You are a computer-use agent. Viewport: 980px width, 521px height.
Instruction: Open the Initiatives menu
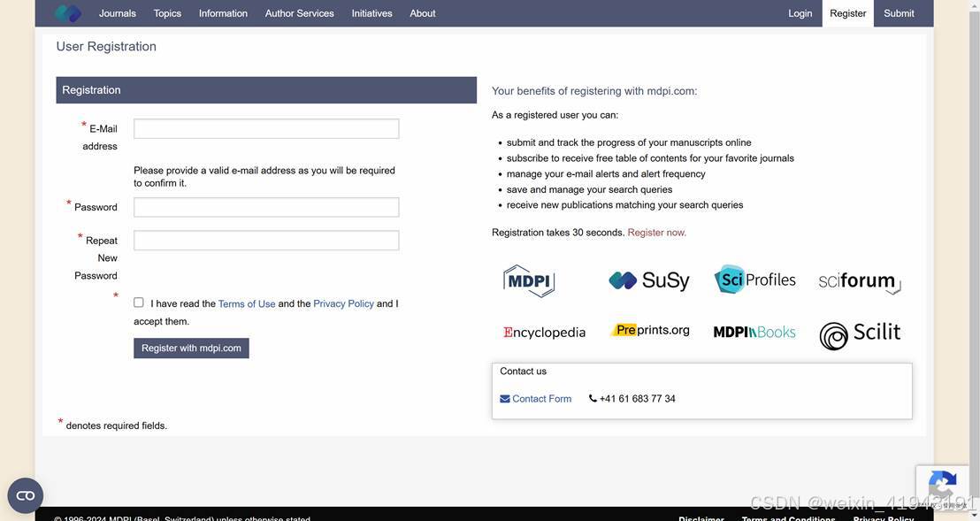tap(371, 13)
